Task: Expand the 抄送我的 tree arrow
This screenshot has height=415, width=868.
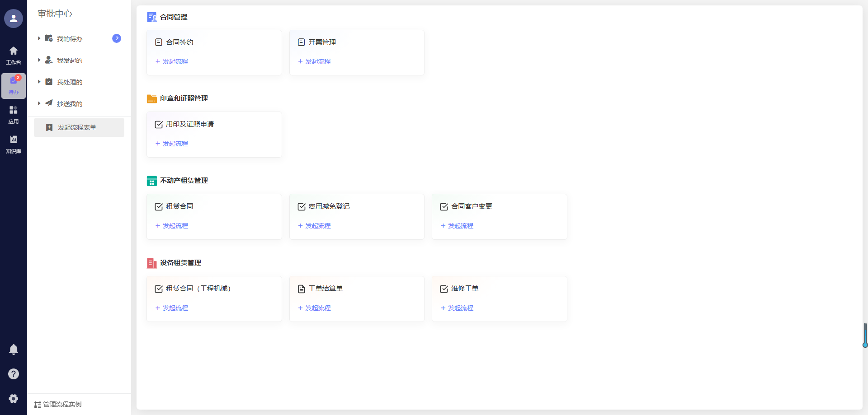Action: 39,103
